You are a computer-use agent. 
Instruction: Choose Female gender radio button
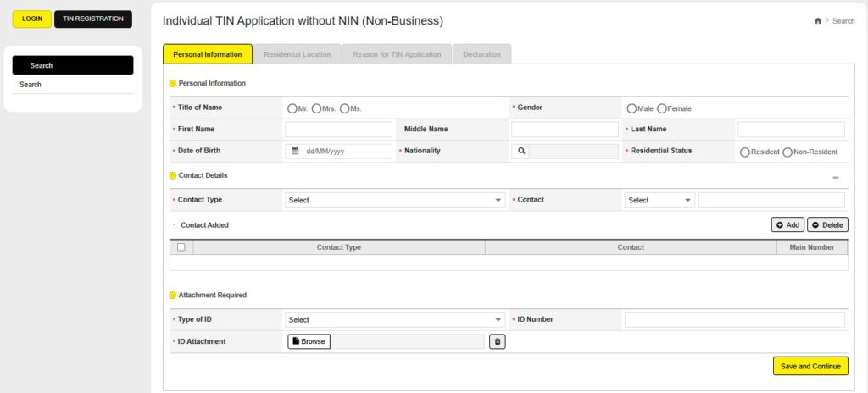click(x=661, y=109)
